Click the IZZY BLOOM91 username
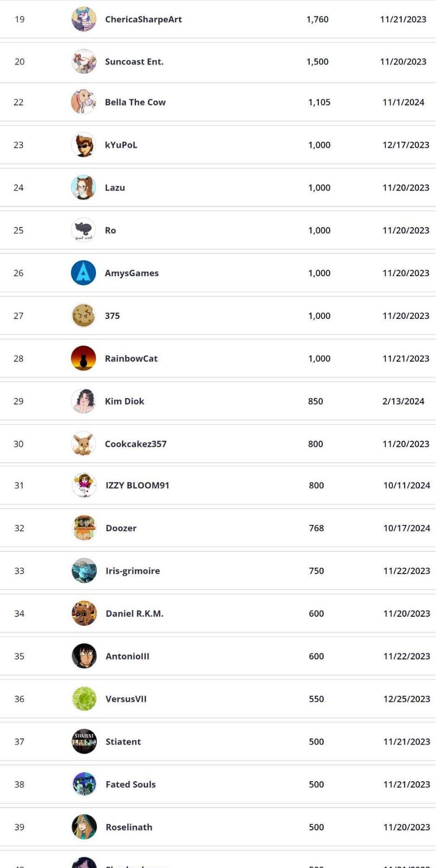The image size is (436, 868). (x=137, y=485)
